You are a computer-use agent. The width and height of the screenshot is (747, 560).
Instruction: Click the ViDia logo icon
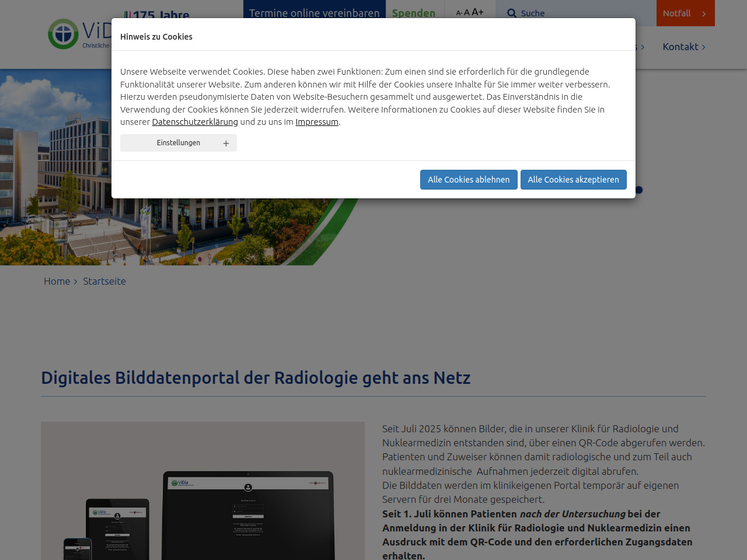pyautogui.click(x=63, y=34)
